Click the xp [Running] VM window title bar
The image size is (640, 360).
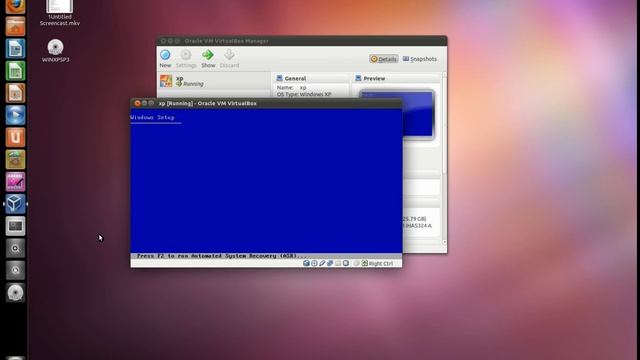tap(266, 103)
